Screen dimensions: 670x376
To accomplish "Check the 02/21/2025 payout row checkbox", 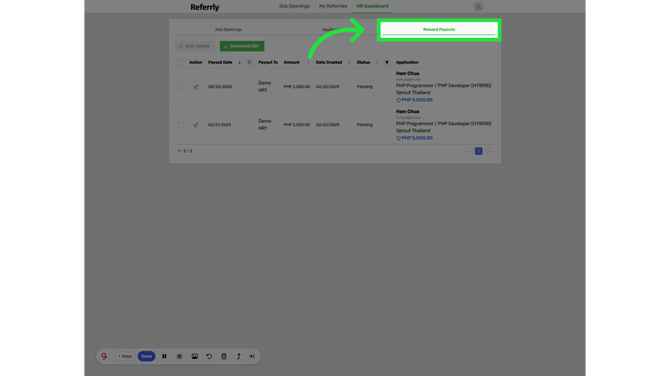I will pyautogui.click(x=181, y=125).
